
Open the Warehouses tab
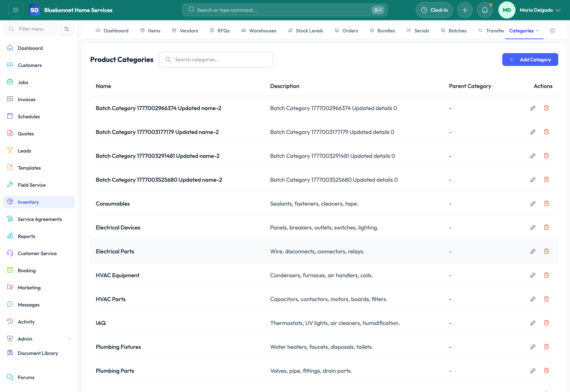click(258, 31)
